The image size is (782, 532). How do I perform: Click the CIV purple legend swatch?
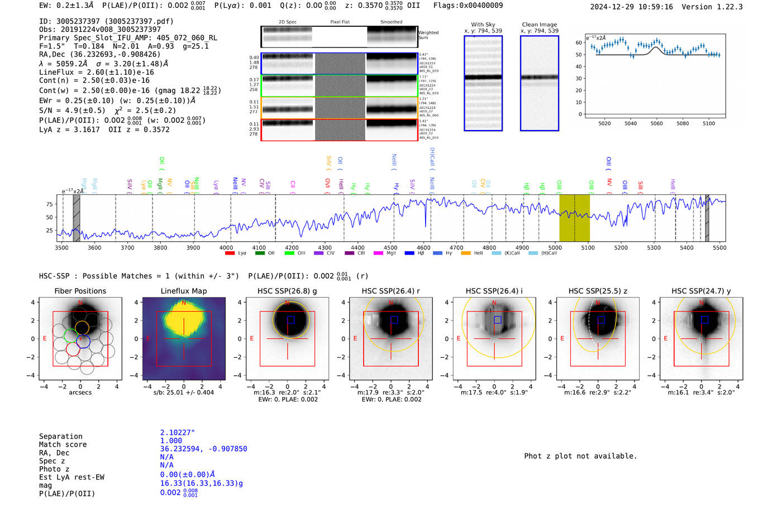(x=319, y=253)
